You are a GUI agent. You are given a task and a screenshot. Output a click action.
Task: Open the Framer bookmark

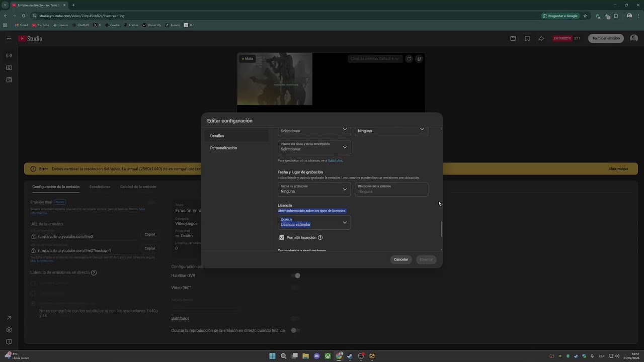tap(131, 25)
